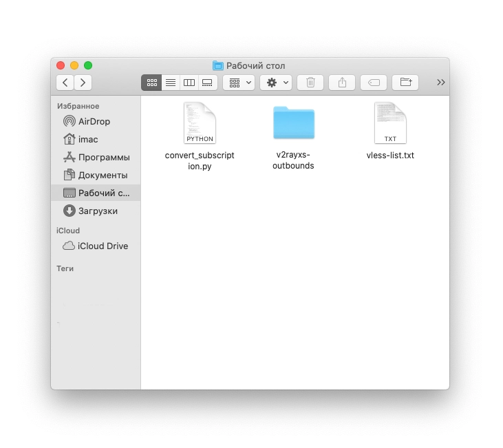Open the group-by arrangement dropdown
The width and height of the screenshot is (503, 448).
click(239, 83)
